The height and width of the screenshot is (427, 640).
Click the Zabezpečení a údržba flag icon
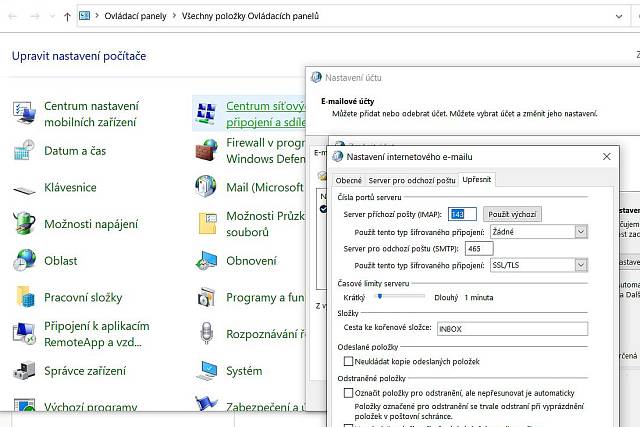[x=206, y=403]
